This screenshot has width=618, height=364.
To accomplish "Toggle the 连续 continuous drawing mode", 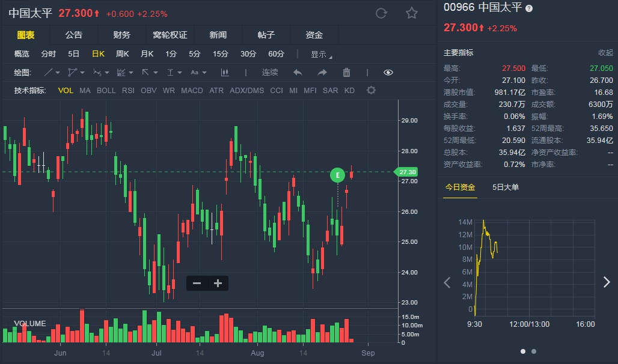I will [270, 73].
